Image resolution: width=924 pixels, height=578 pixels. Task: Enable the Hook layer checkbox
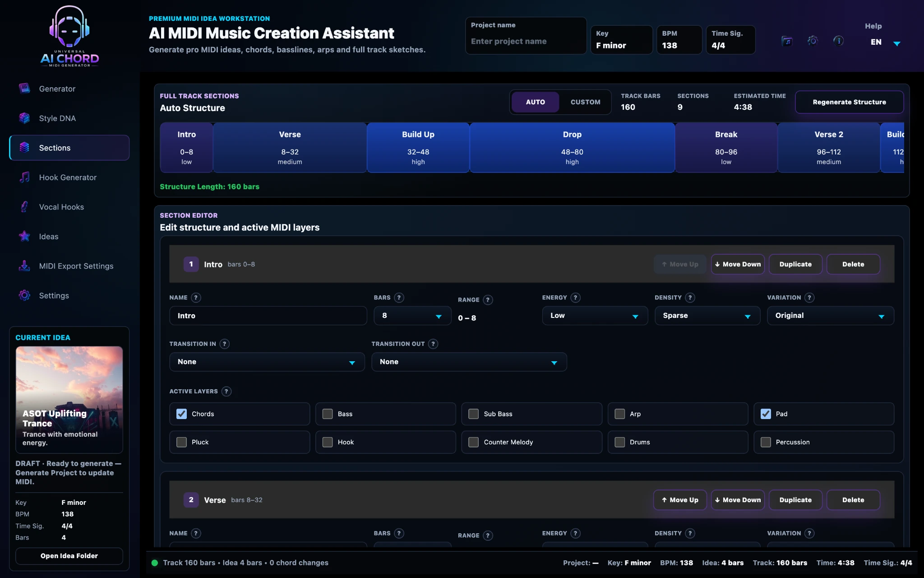(328, 442)
